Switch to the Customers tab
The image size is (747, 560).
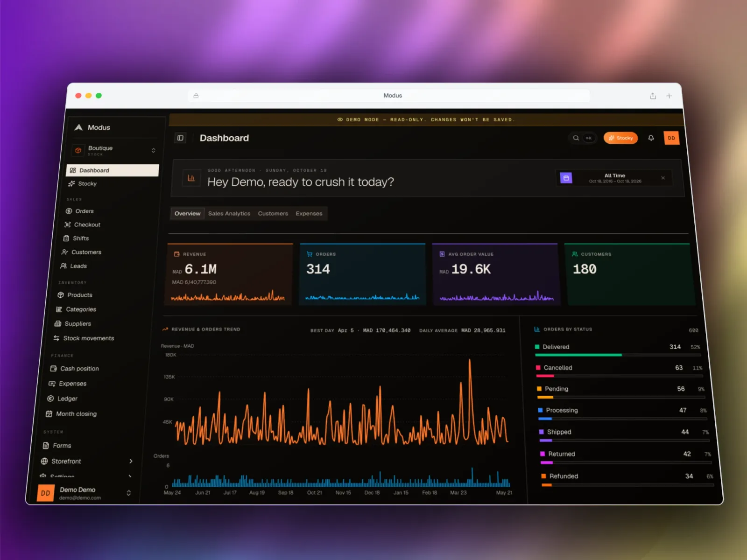click(x=273, y=213)
